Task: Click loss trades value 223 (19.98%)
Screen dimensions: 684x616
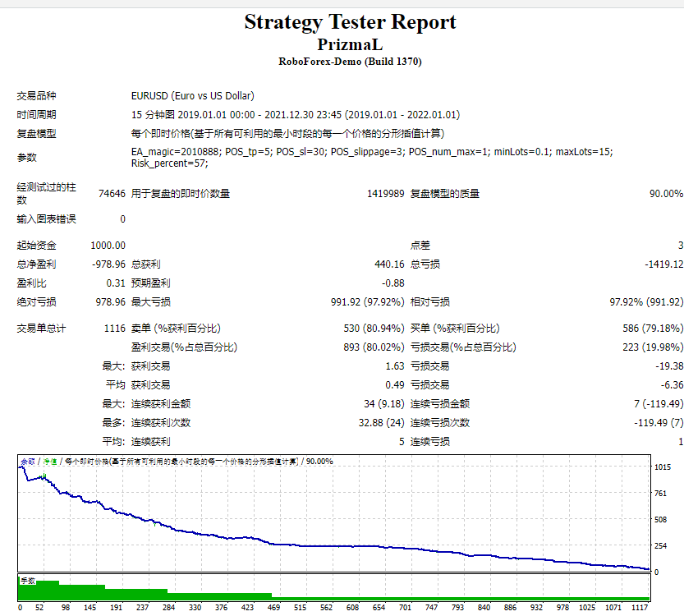Action: pos(653,347)
